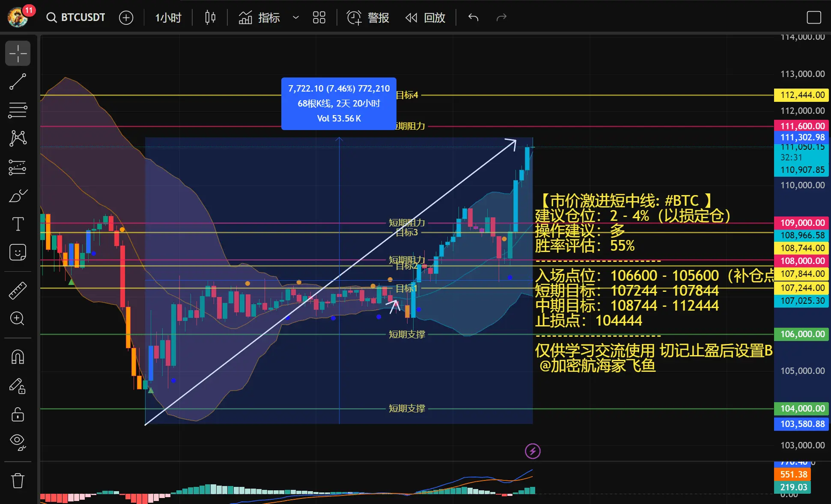Image resolution: width=831 pixels, height=504 pixels.
Task: Expand favorite indicators dropdown arrow
Action: 295,18
